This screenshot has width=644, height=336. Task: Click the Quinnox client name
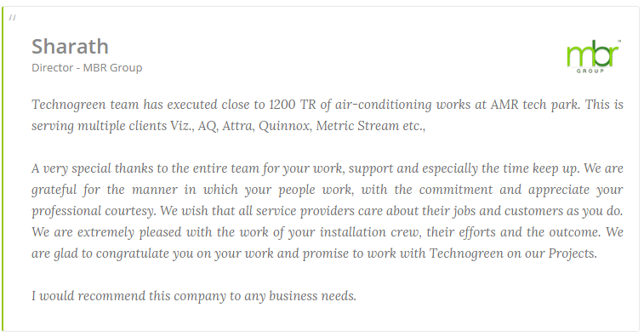285,126
